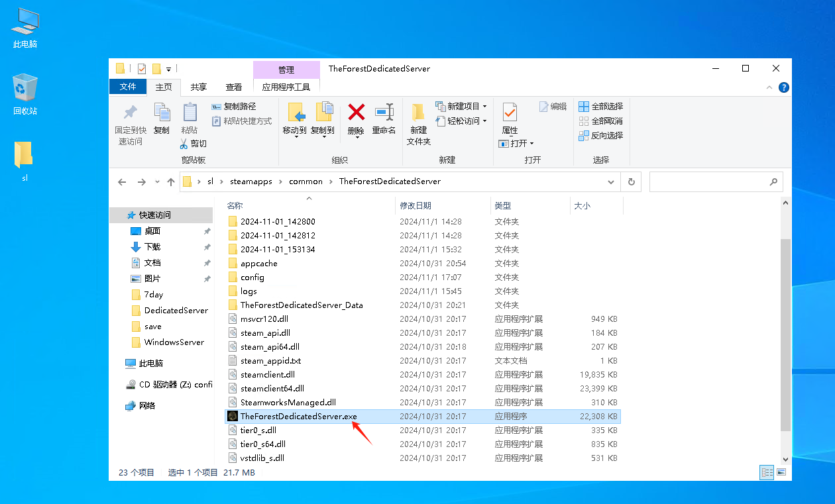835x504 pixels.
Task: Click the 重命名 rename icon
Action: pos(384,112)
